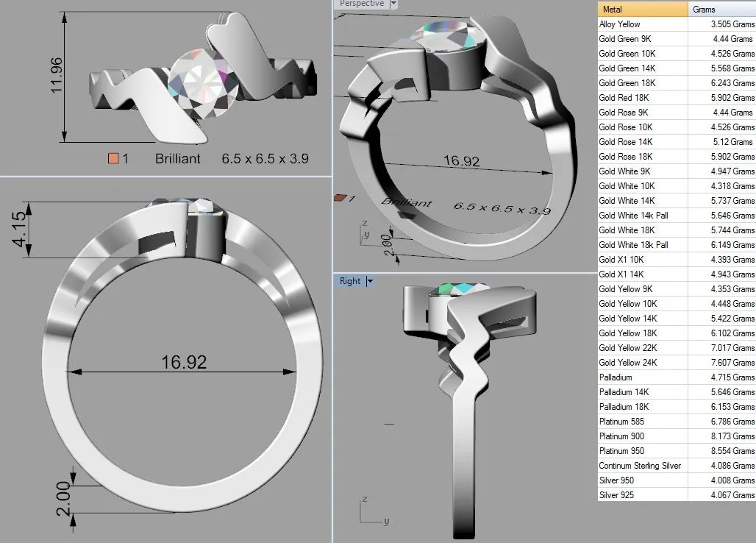This screenshot has height=543, width=756.
Task: Select the Gold White 10K row
Action: coord(677,185)
